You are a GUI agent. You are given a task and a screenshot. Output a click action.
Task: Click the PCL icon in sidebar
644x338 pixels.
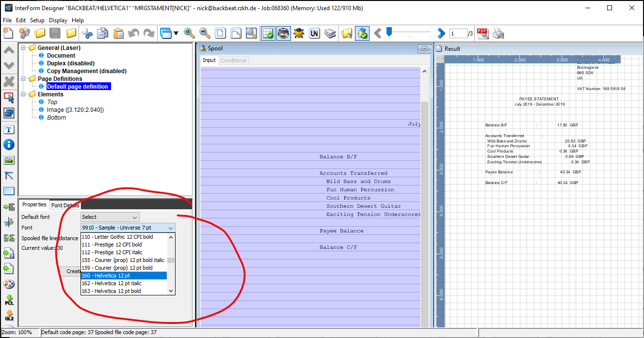[x=9, y=300]
